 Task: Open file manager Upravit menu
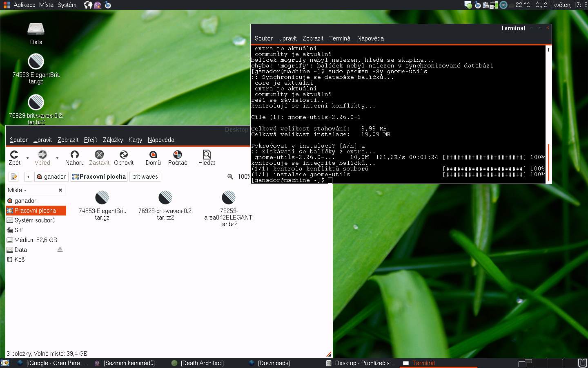coord(42,140)
